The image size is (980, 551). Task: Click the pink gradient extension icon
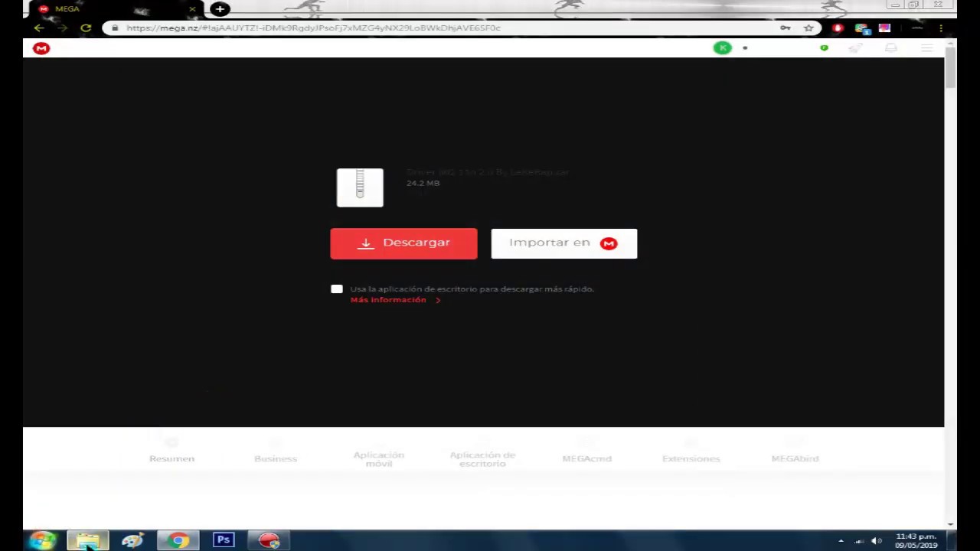click(884, 28)
